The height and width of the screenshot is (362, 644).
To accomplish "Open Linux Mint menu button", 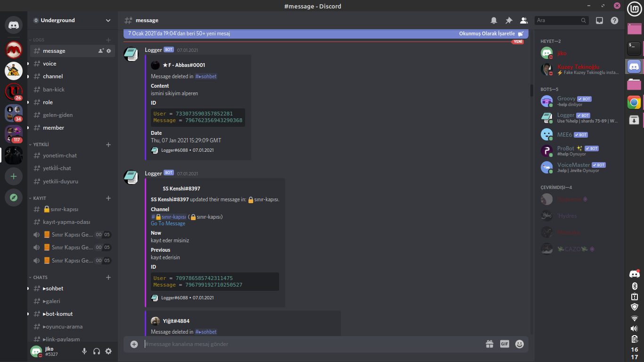I will tap(634, 8).
